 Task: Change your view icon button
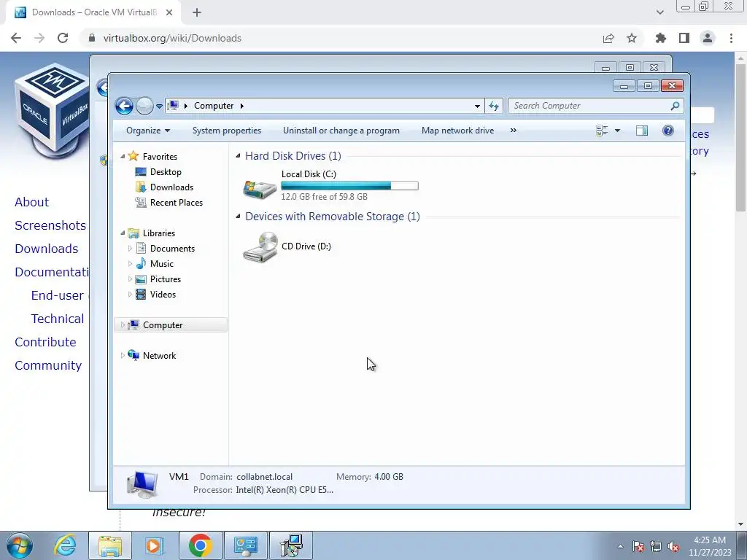click(602, 131)
